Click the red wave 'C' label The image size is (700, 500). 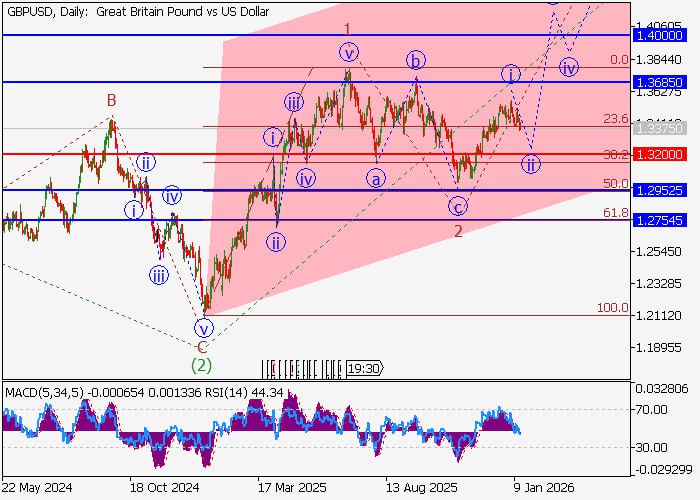coord(202,346)
